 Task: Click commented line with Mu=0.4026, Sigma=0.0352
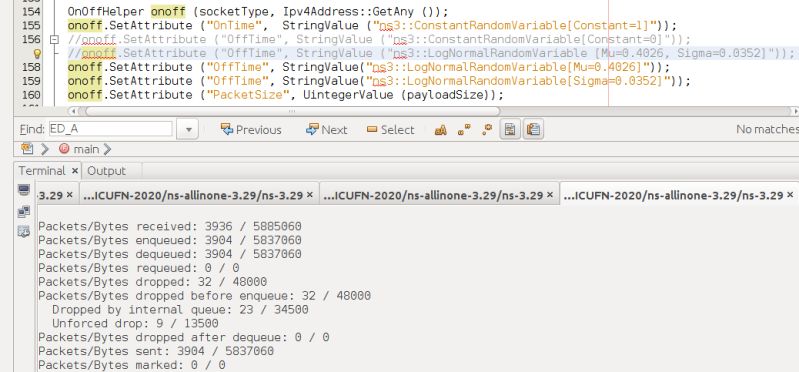(x=431, y=53)
